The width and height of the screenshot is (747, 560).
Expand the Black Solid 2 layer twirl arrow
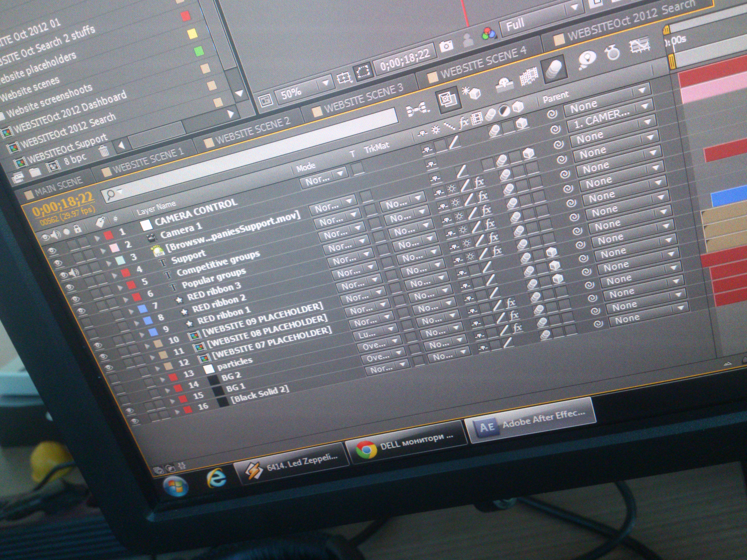click(x=177, y=412)
